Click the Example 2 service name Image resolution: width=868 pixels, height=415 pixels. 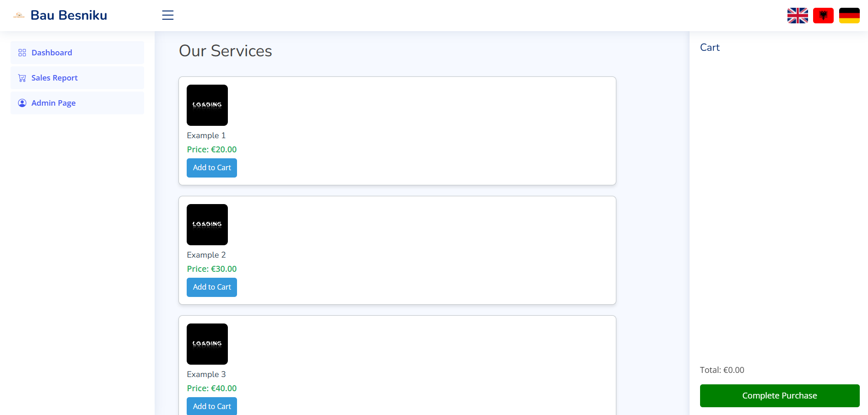click(x=206, y=255)
